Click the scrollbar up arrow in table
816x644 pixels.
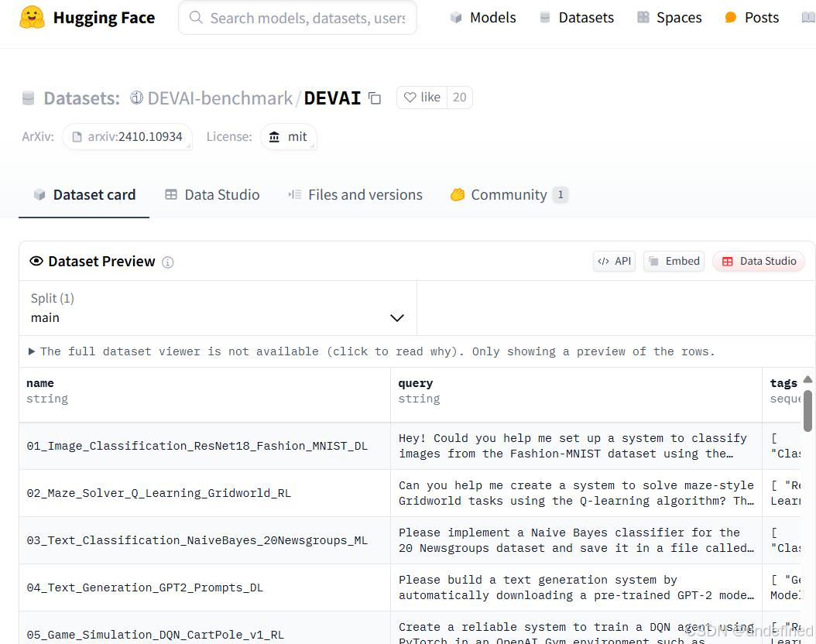[807, 379]
